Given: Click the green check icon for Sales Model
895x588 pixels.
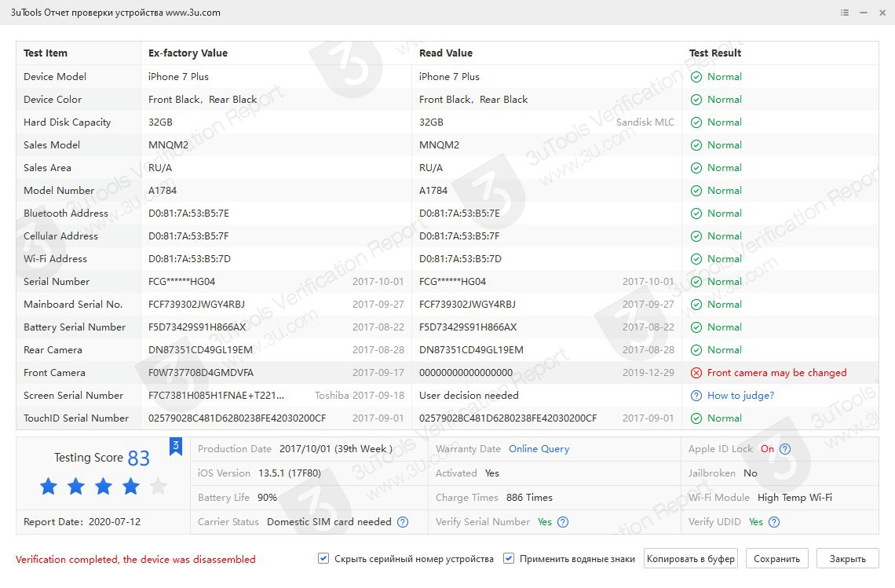Looking at the screenshot, I should coord(696,145).
